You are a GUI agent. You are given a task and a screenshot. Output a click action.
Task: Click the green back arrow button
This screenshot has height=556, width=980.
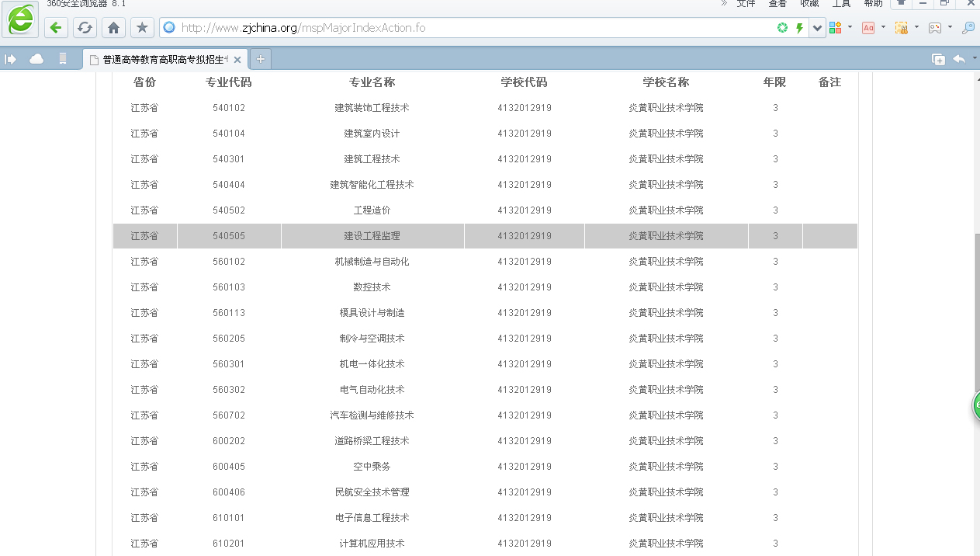55,28
